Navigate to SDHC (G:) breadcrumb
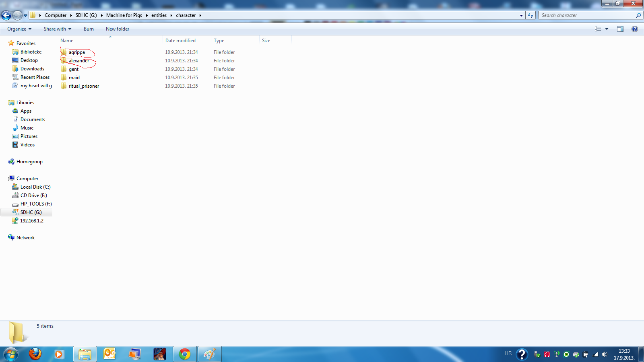 click(x=86, y=15)
